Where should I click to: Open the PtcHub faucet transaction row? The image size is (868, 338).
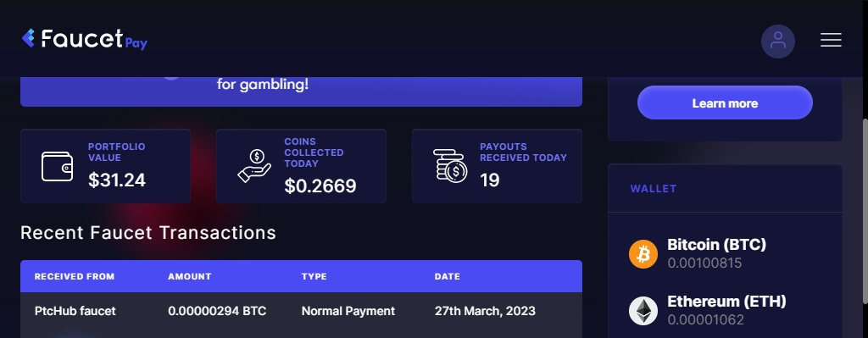coord(301,312)
